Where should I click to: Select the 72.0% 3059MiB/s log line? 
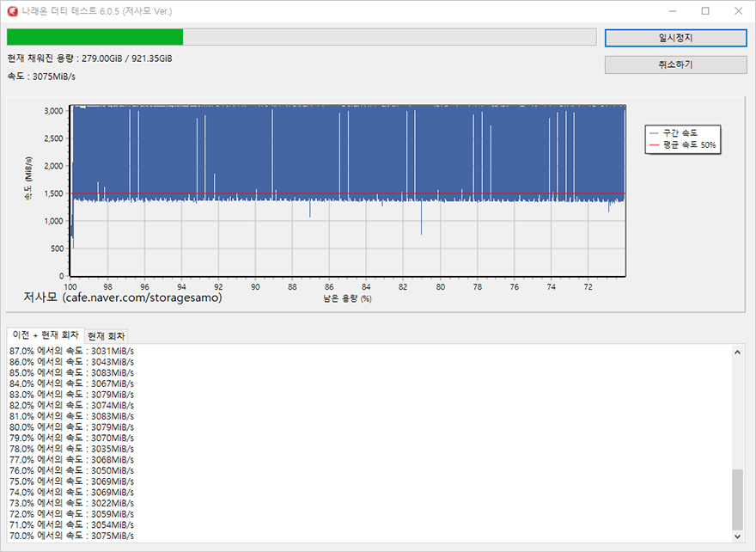(71, 514)
